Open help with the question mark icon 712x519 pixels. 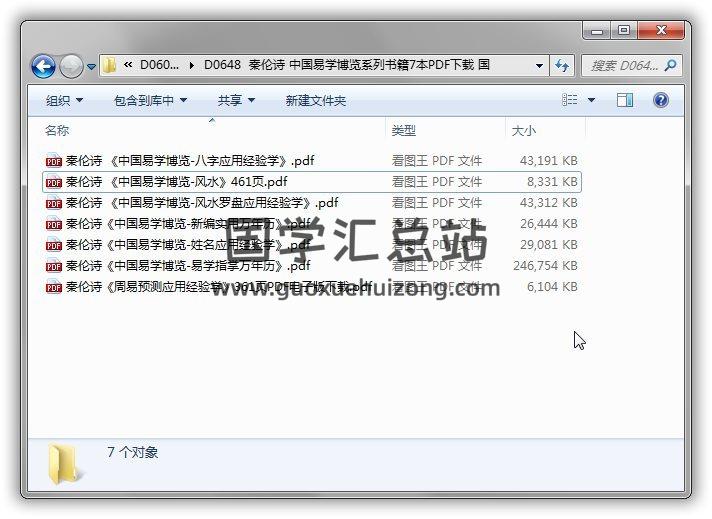661,100
